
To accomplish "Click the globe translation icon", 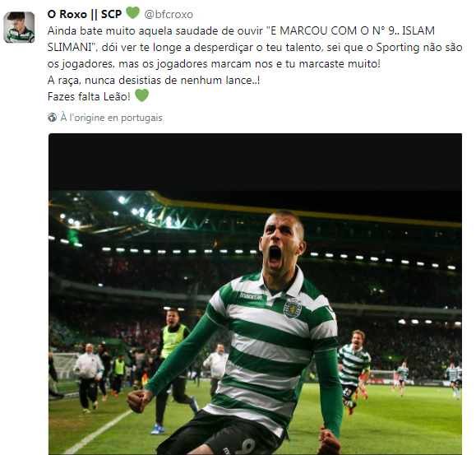I will [53, 117].
